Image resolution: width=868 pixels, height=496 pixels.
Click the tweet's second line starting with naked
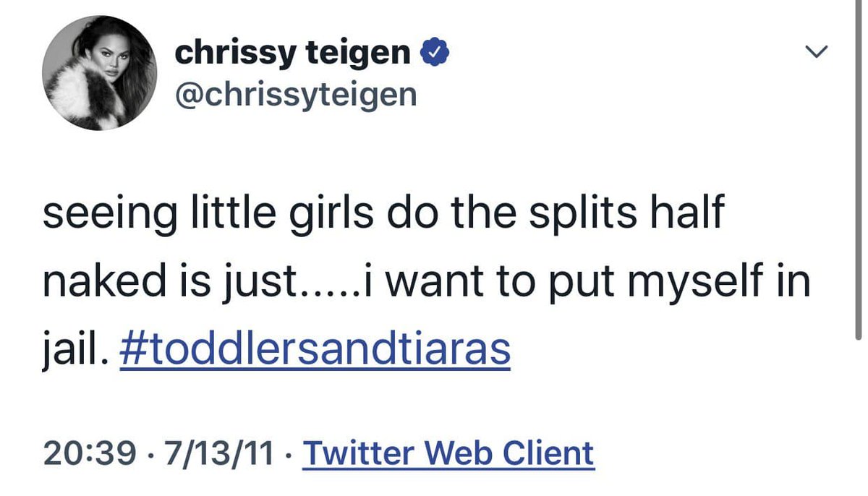[x=427, y=283]
